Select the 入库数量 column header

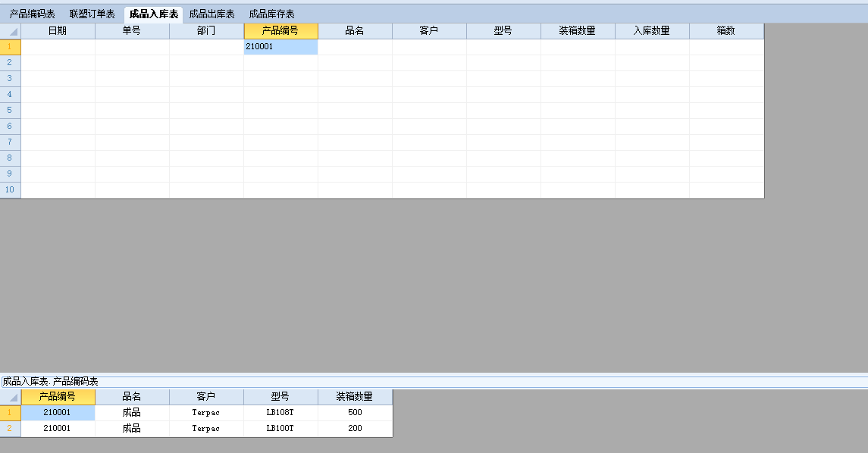point(652,31)
